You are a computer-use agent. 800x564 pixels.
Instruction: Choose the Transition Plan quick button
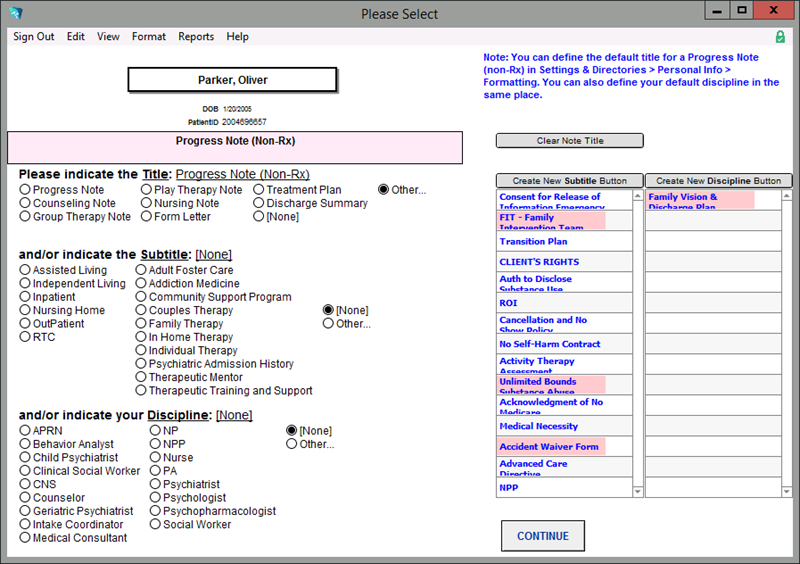[x=535, y=242]
